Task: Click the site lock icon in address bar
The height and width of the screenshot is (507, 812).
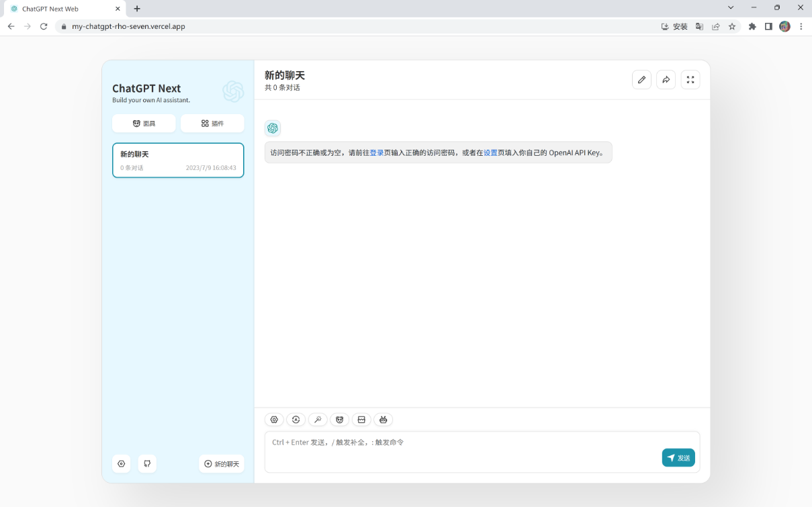Action: point(64,27)
